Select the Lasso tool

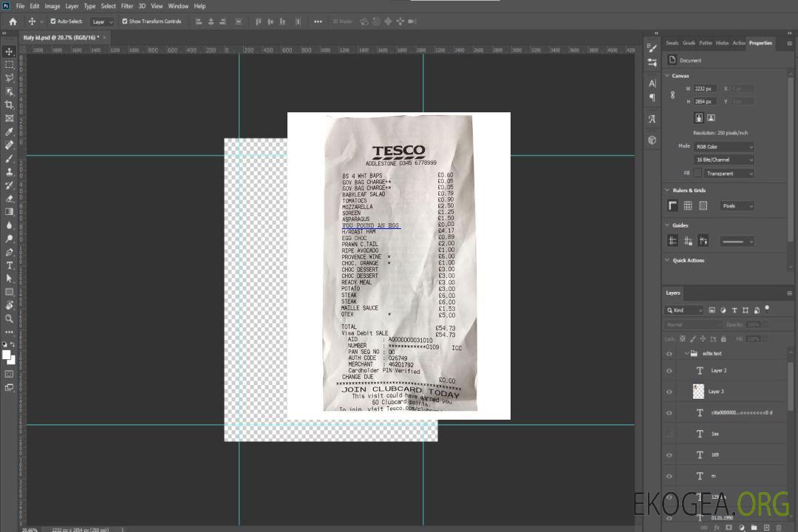click(x=9, y=78)
